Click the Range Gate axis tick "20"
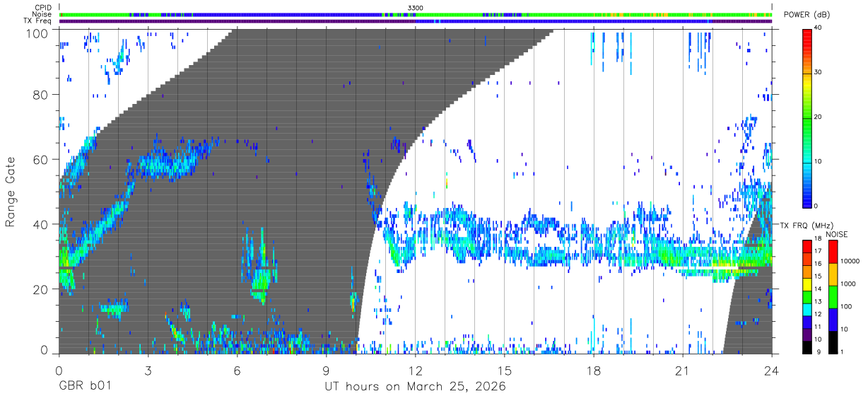This screenshot has width=868, height=401. [x=40, y=289]
